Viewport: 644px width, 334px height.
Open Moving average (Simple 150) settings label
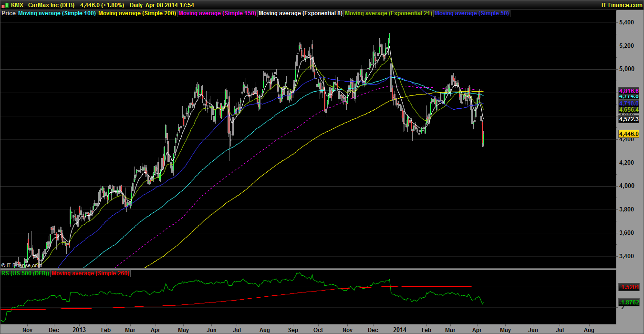point(217,13)
